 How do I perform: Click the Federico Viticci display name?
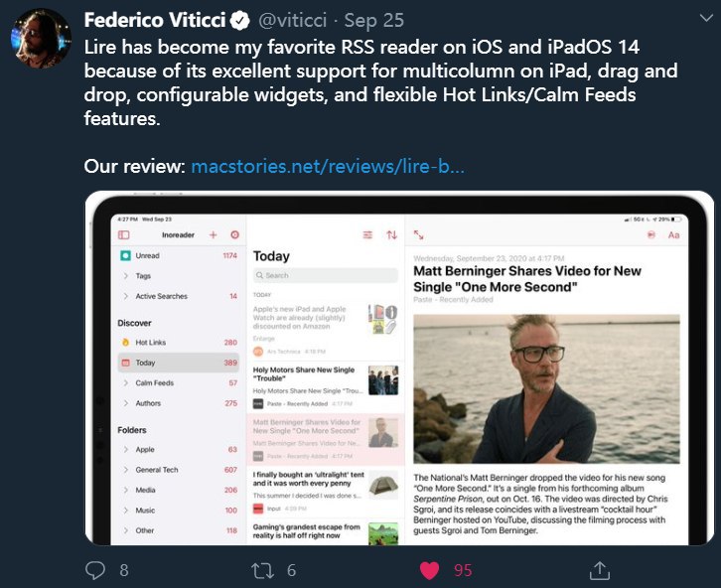pos(155,20)
